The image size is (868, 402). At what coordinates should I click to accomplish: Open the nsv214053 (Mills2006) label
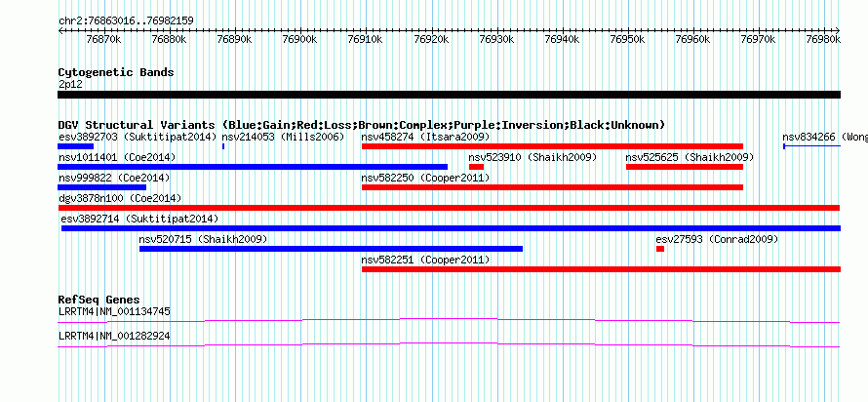(x=283, y=137)
